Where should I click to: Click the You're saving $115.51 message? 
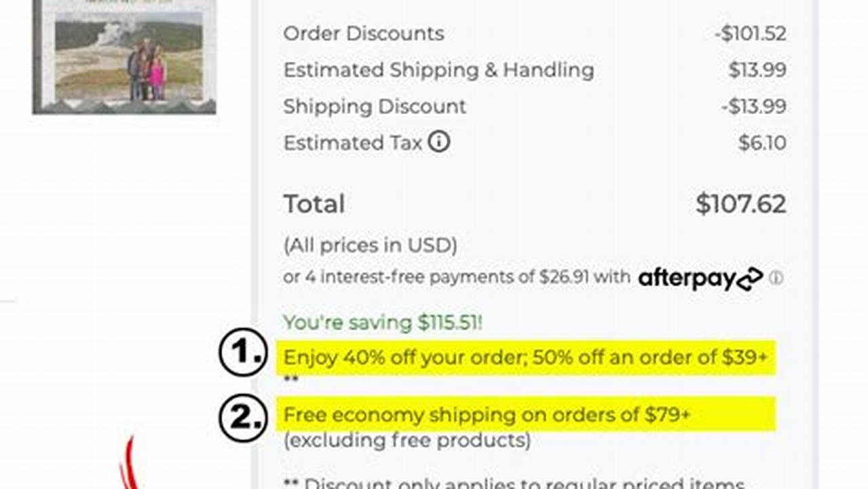pyautogui.click(x=382, y=323)
